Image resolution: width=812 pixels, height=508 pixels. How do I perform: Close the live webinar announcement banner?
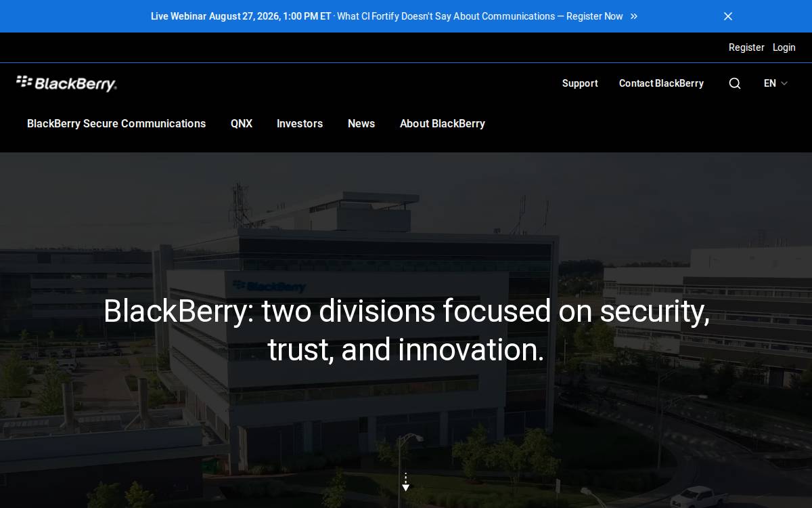click(x=728, y=16)
